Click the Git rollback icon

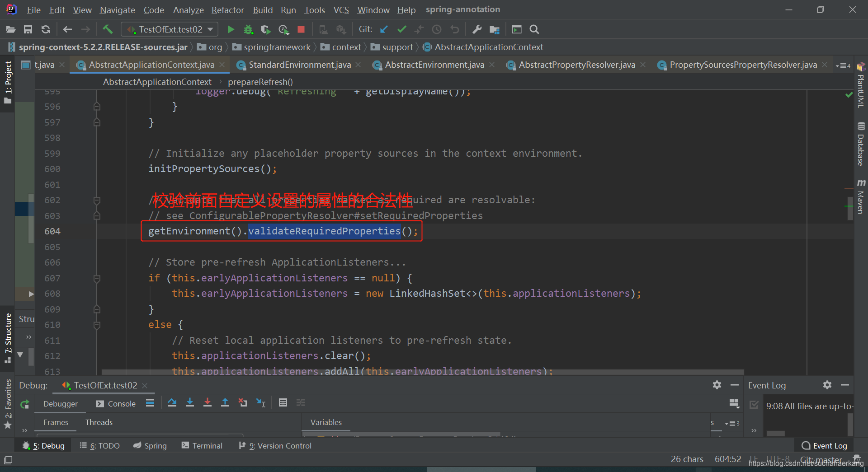(455, 29)
